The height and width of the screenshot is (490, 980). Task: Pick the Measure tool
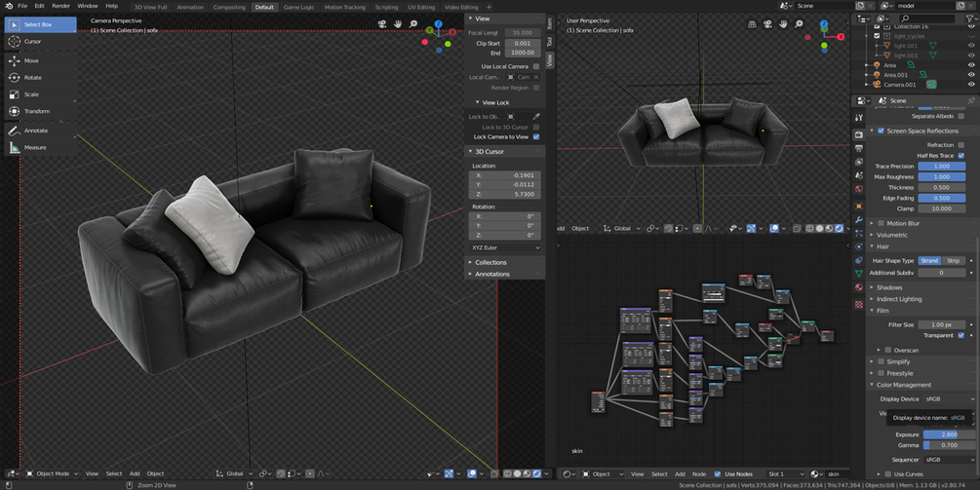pos(40,147)
